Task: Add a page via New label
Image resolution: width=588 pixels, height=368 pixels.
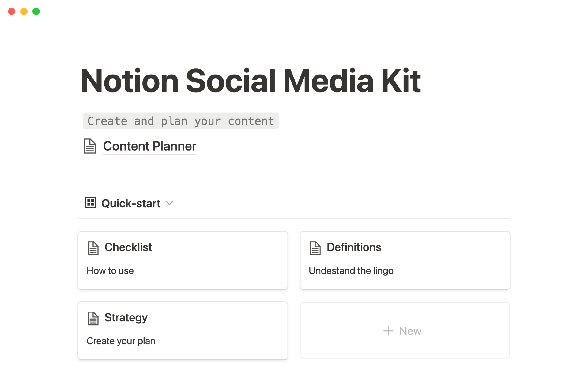Action: [x=410, y=331]
